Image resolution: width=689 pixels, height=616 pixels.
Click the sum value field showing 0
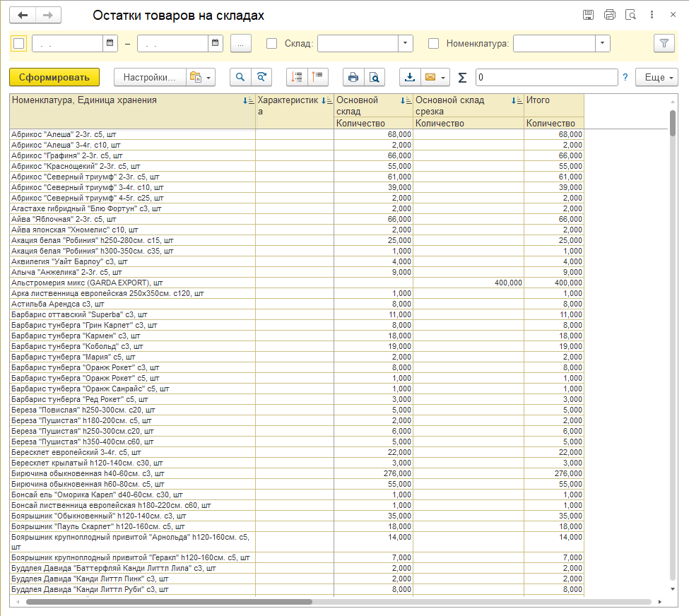pyautogui.click(x=547, y=77)
